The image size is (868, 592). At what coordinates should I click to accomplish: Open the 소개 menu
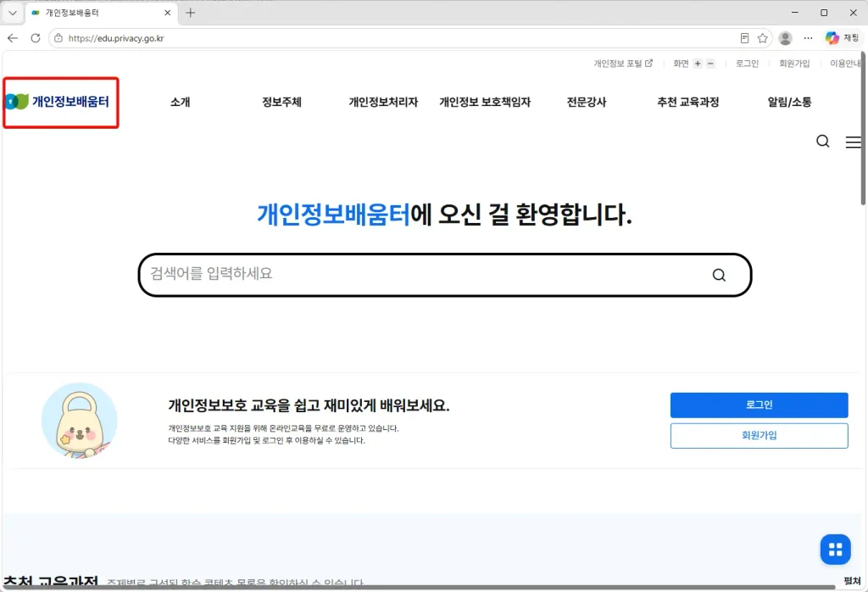[x=180, y=102]
